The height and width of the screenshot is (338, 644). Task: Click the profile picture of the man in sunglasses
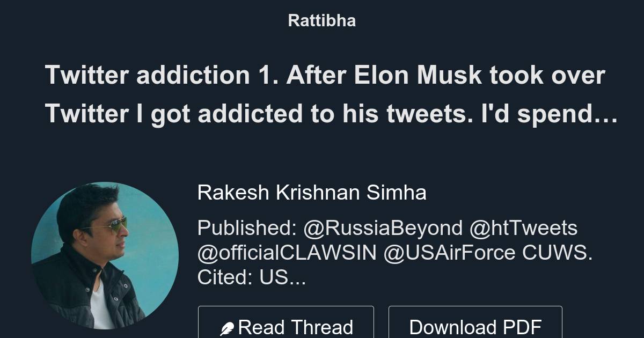point(105,253)
